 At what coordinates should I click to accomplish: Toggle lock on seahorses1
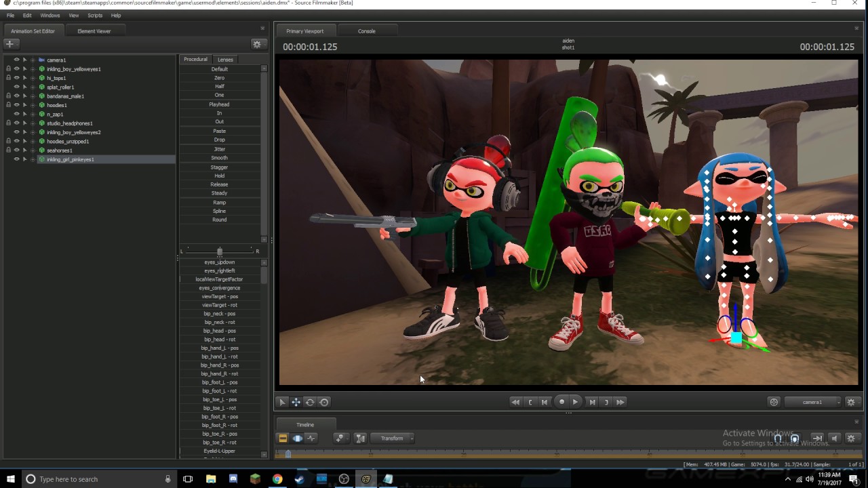pos(8,150)
